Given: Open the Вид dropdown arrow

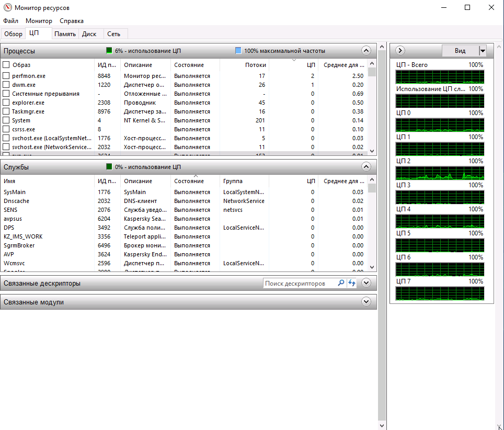Looking at the screenshot, I should [x=483, y=51].
